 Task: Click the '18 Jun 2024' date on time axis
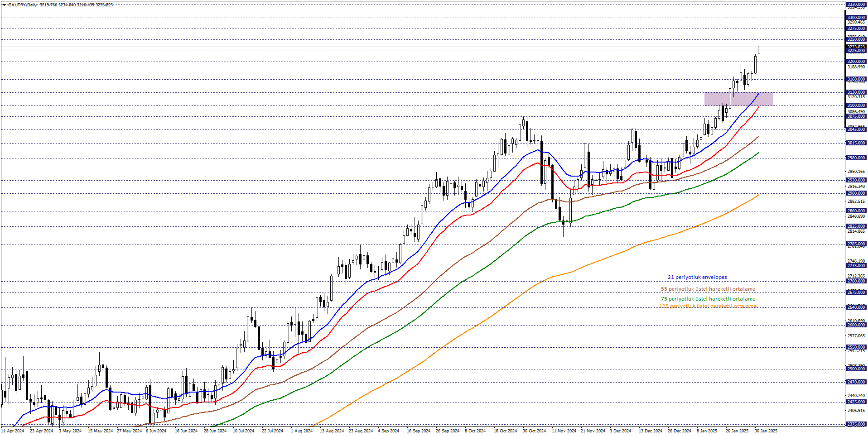coord(186,431)
